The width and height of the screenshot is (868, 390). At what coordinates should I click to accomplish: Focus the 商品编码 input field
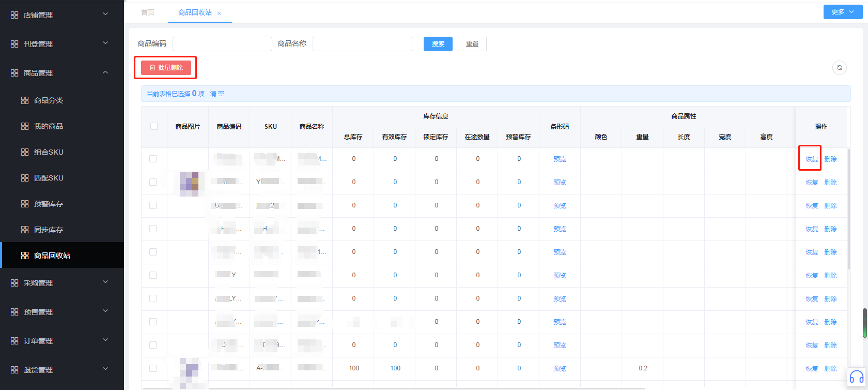(x=222, y=44)
